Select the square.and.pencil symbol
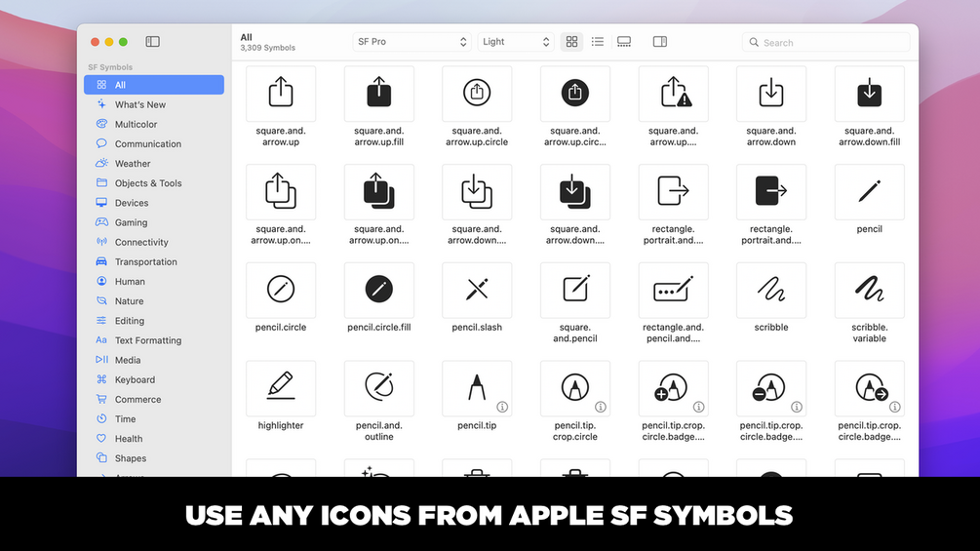980x551 pixels. [x=575, y=290]
